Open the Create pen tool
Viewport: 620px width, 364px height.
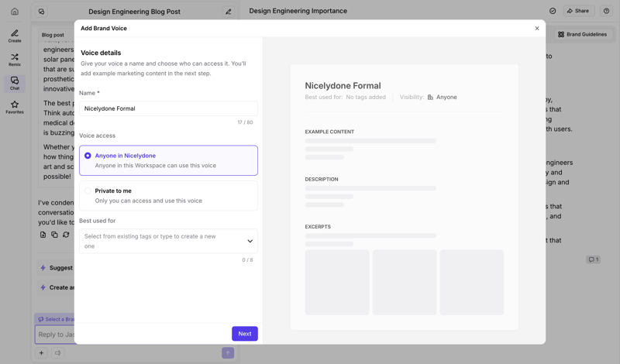pos(15,36)
